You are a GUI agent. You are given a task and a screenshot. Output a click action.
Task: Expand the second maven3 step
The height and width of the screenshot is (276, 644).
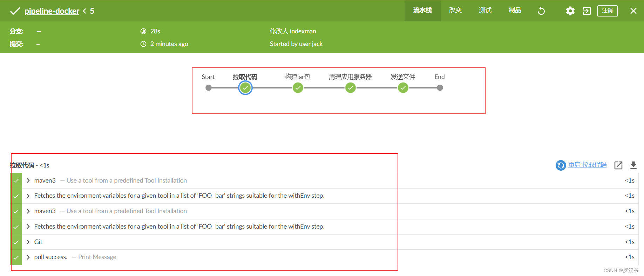(x=28, y=211)
